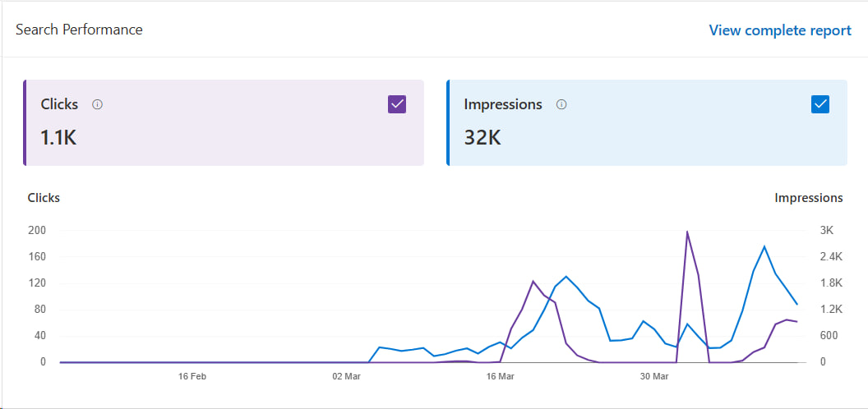Click the Clicks label above the left axis
The width and height of the screenshot is (868, 409).
(x=44, y=198)
